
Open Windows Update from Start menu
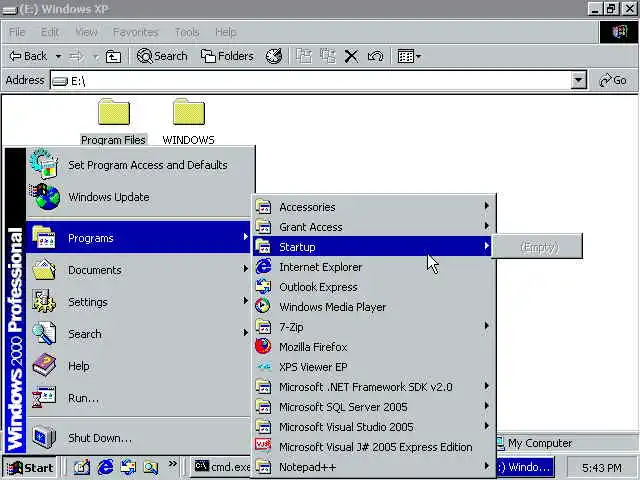(x=139, y=197)
